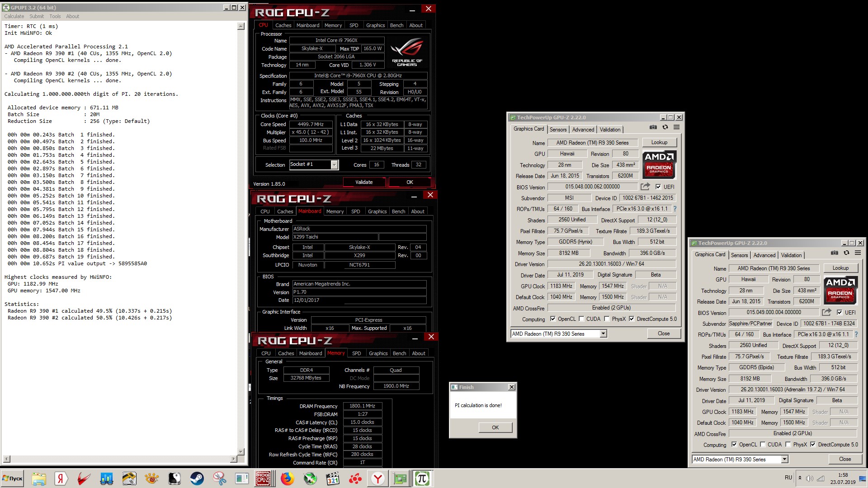Click BIOS export icon next to 015.048.000.062.000000
Image resolution: width=868 pixels, height=488 pixels.
click(x=645, y=187)
